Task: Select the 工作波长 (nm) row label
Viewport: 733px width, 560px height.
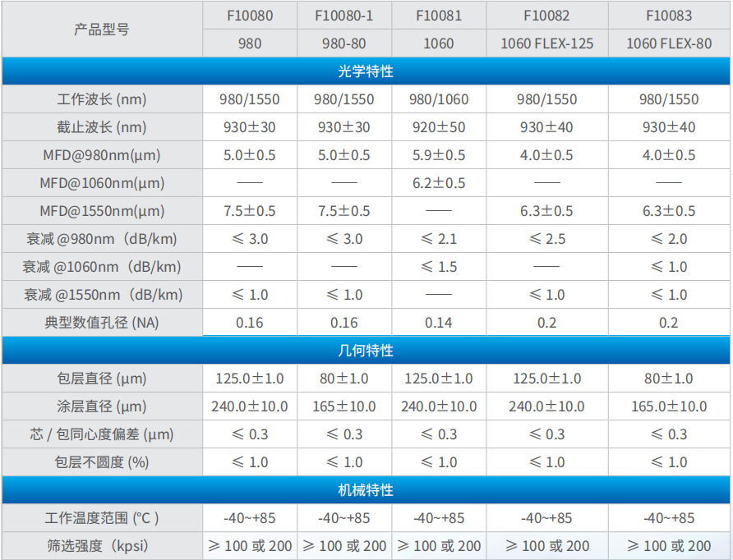Action: [102, 99]
